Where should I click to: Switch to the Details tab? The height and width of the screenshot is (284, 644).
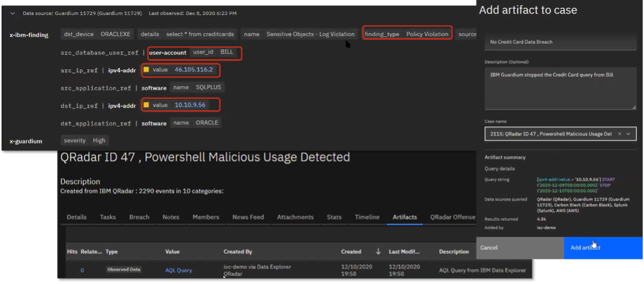pos(76,217)
